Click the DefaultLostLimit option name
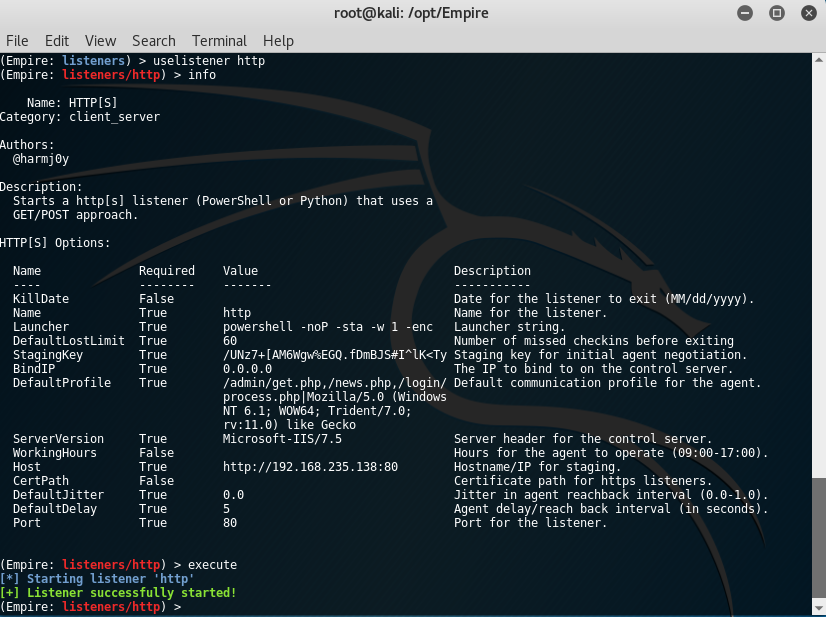The image size is (826, 617). pos(68,341)
